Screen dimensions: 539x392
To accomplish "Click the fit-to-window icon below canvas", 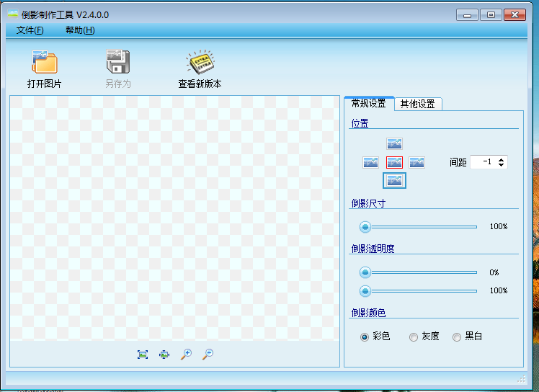I will click(x=143, y=354).
